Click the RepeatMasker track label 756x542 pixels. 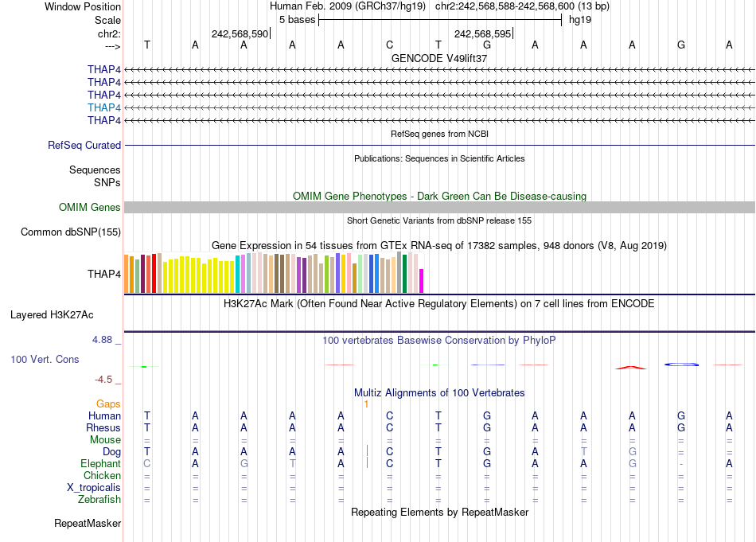(88, 523)
